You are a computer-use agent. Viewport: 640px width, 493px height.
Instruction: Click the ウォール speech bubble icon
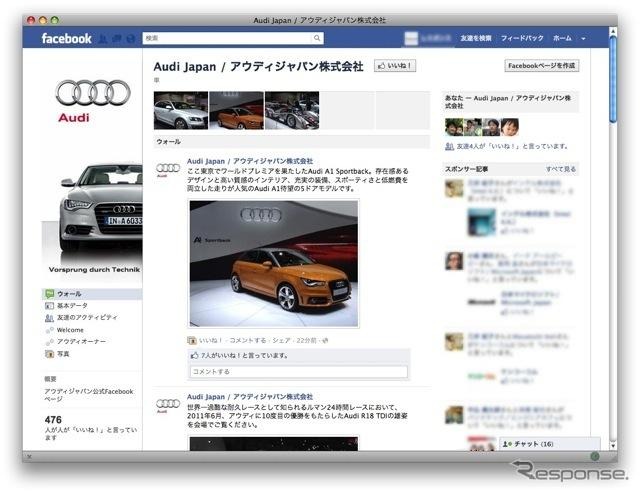[x=49, y=294]
